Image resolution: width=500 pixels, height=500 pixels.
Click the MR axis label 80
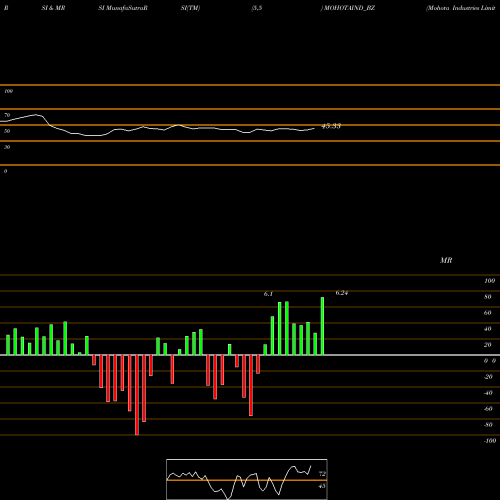[488, 297]
